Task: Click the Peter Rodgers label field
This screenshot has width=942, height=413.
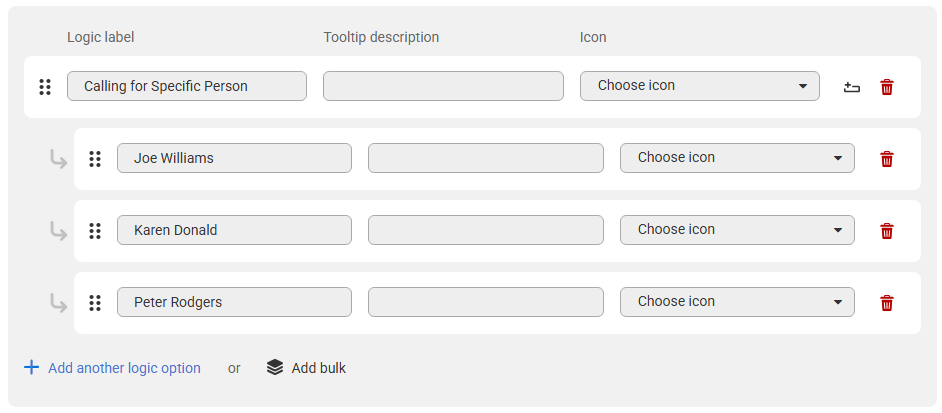Action: (x=234, y=302)
